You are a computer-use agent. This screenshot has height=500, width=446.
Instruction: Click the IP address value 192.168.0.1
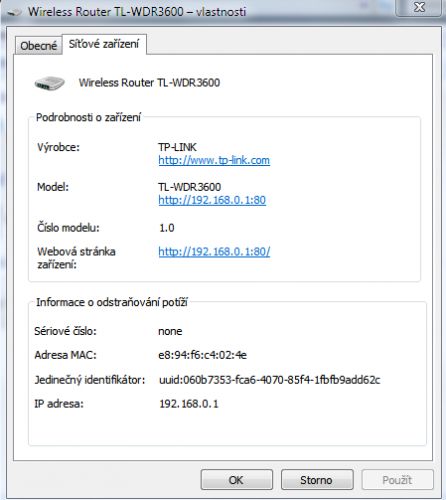point(189,404)
